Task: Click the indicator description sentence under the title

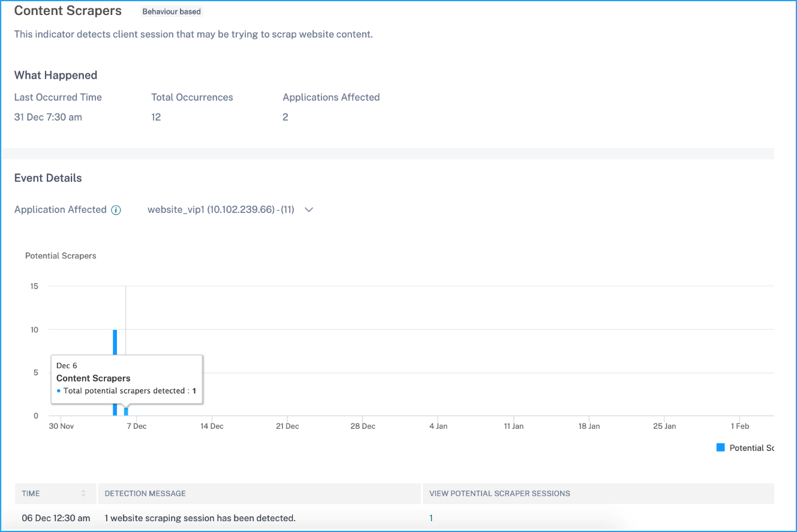Action: coord(194,34)
